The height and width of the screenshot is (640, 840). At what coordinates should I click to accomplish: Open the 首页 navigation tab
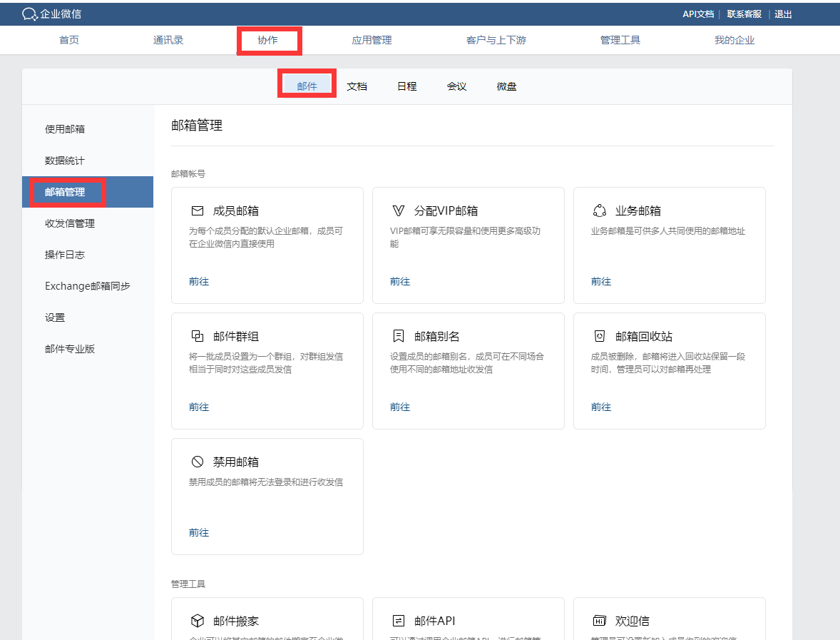(69, 40)
